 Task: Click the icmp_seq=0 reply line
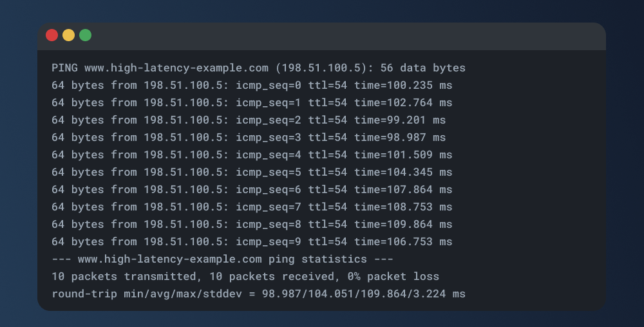click(x=252, y=85)
